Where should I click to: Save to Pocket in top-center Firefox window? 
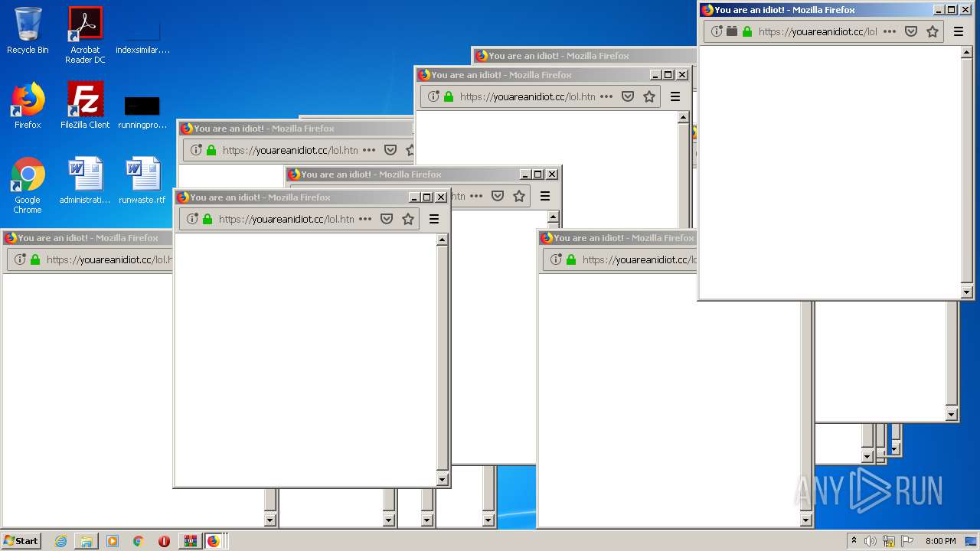(x=628, y=96)
